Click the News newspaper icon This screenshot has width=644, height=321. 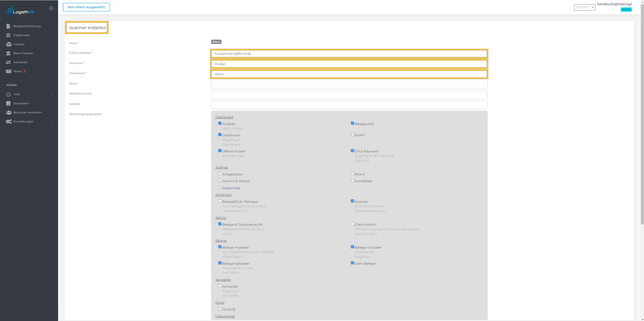pyautogui.click(x=9, y=71)
